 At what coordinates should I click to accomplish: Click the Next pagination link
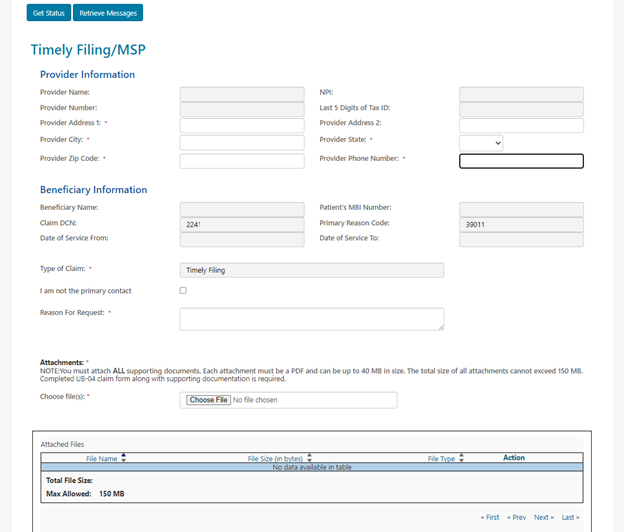pos(543,517)
